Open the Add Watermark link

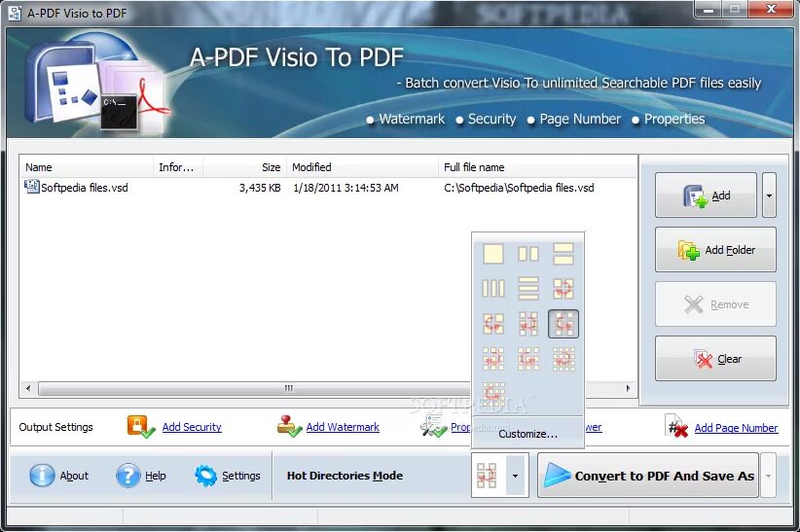click(343, 427)
